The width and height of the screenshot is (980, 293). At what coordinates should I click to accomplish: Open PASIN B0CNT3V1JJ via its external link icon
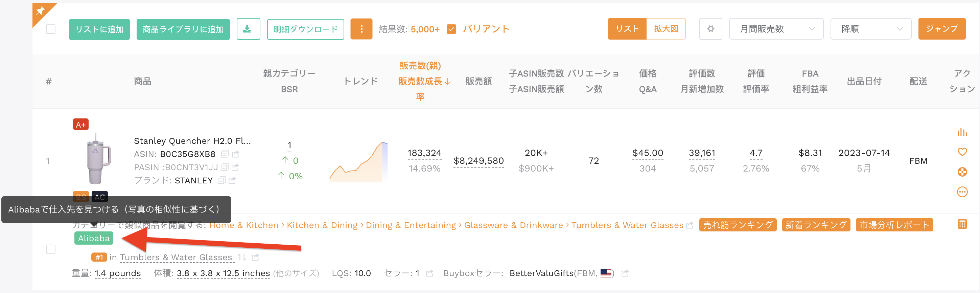click(235, 167)
